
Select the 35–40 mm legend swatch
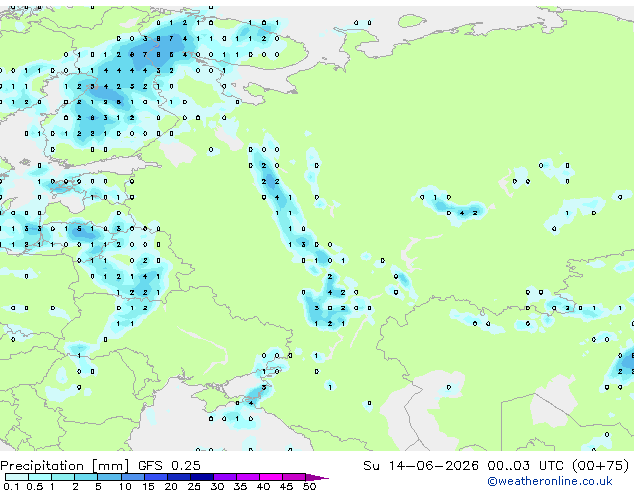coord(248,477)
